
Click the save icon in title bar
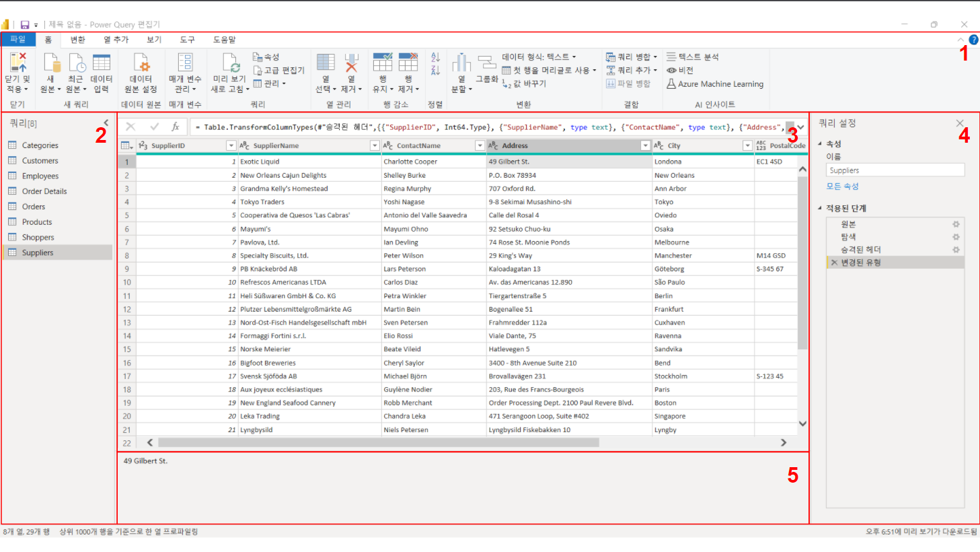point(25,25)
